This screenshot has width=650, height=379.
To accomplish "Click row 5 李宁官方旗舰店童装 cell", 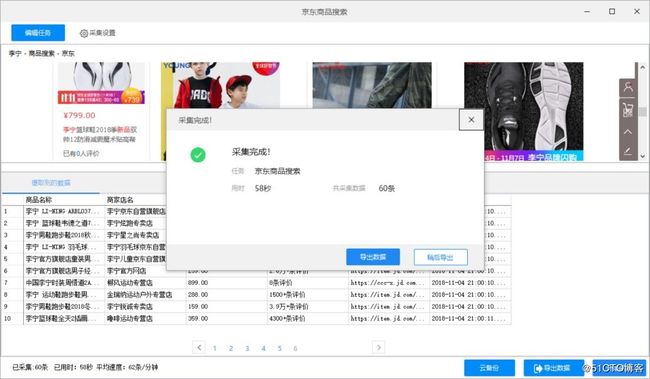I will tap(63, 259).
